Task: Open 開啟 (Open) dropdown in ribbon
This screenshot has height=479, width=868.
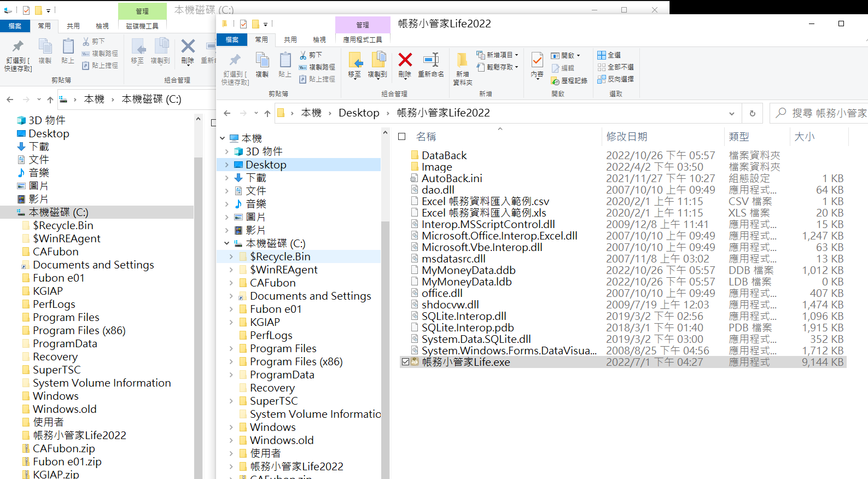Action: coord(566,56)
